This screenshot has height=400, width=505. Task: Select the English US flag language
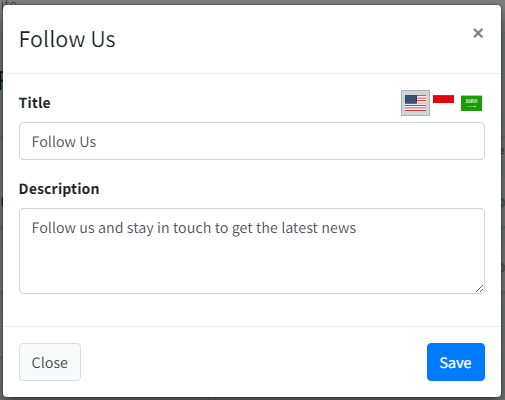(x=415, y=103)
